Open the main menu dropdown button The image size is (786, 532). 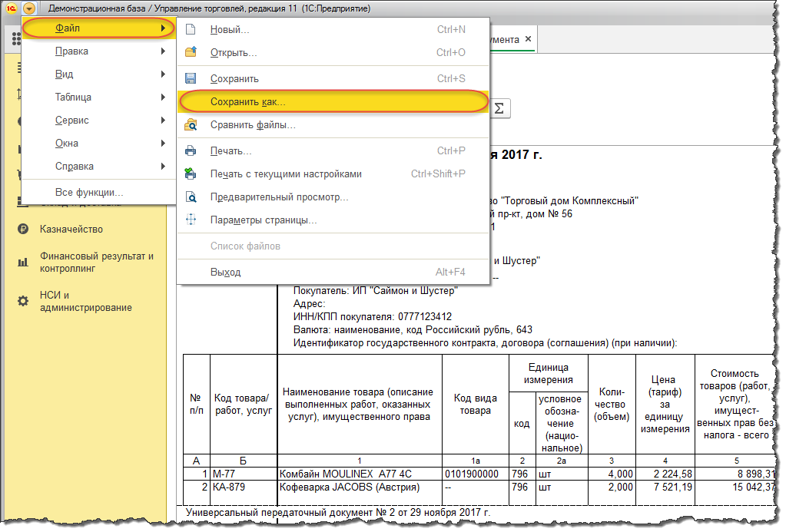point(29,8)
